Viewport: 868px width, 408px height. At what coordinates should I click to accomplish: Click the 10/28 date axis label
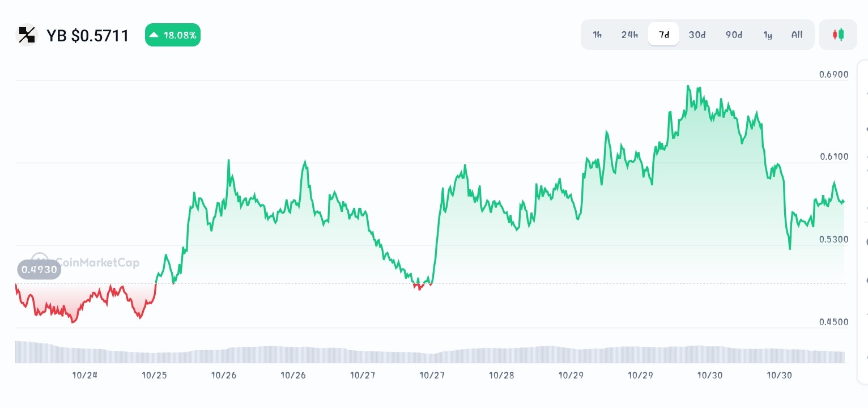click(x=501, y=375)
